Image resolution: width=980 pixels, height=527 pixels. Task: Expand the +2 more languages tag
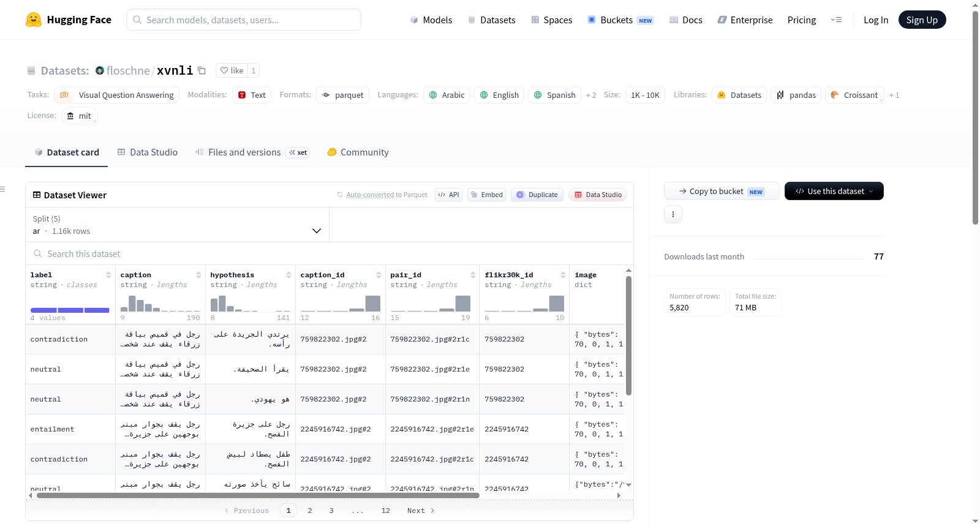tap(591, 95)
